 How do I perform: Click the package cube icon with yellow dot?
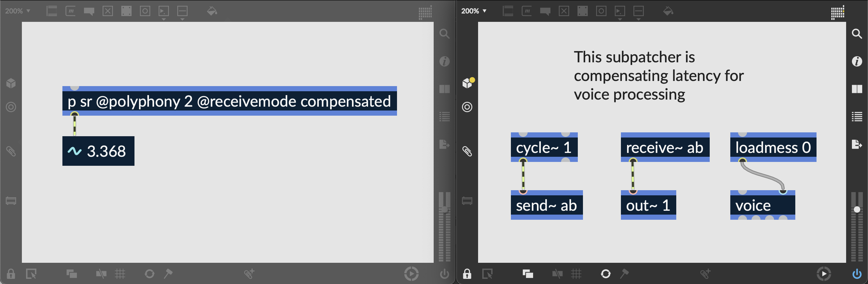[468, 83]
